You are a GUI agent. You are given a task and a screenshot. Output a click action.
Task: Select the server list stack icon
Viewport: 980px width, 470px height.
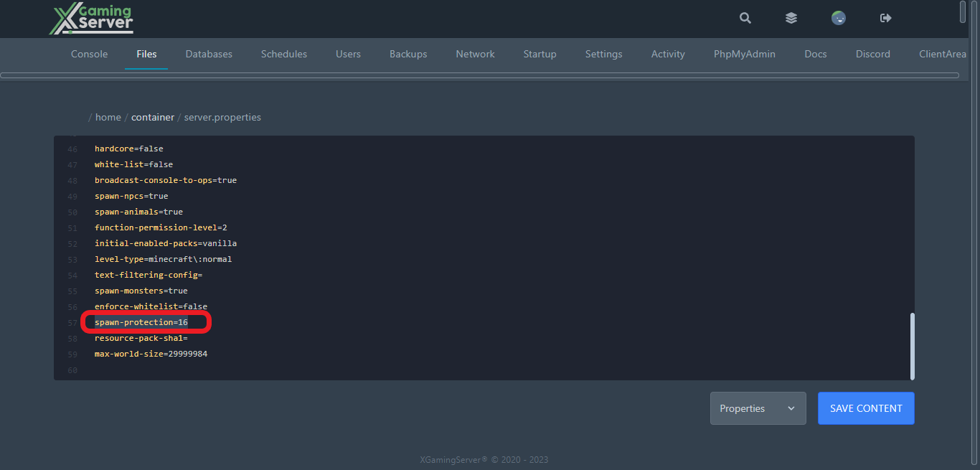coord(791,18)
